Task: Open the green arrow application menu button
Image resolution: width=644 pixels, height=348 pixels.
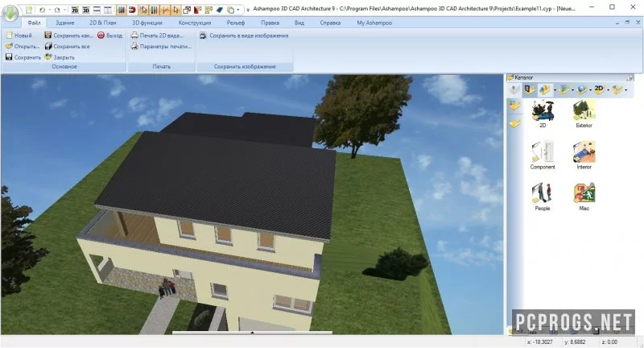Action: pos(10,14)
